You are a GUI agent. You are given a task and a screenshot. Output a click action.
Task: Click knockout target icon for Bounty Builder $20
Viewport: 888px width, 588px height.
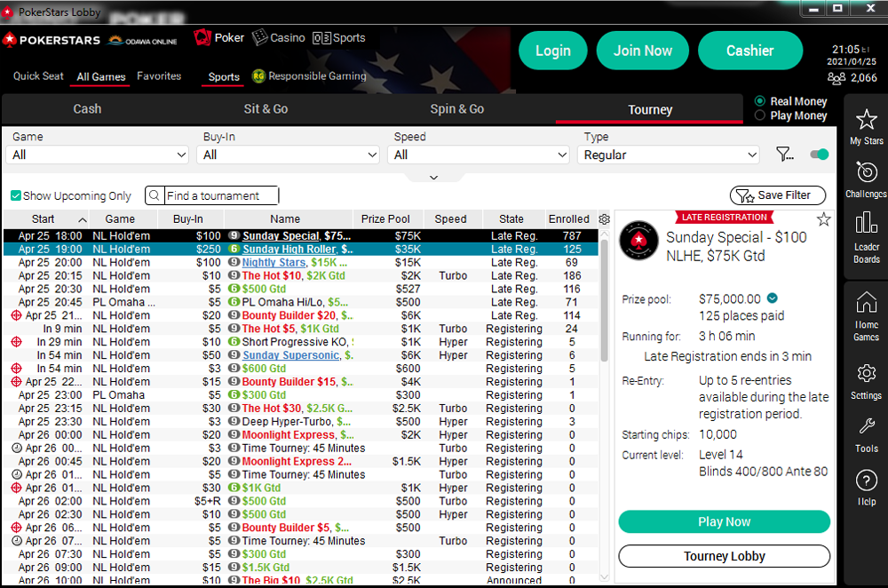(x=16, y=315)
